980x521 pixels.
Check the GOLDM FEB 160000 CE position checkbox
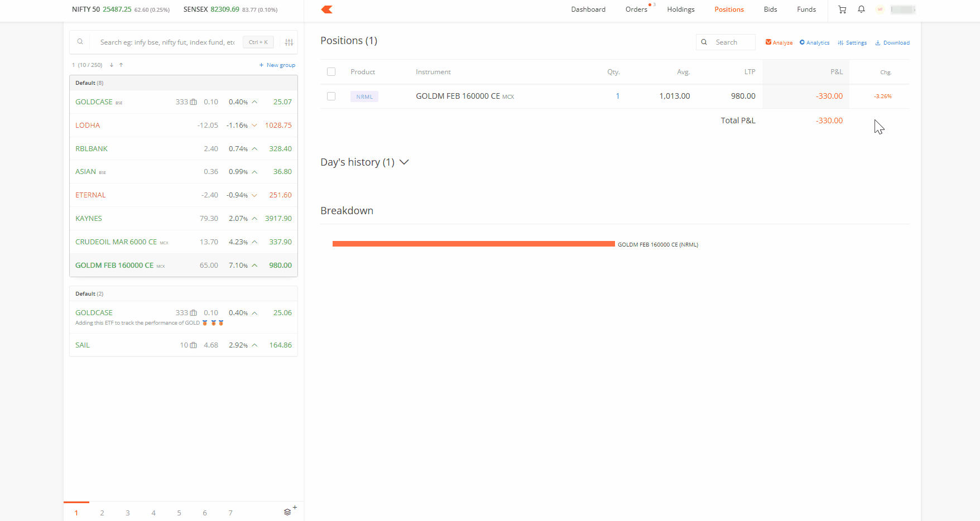pos(332,97)
